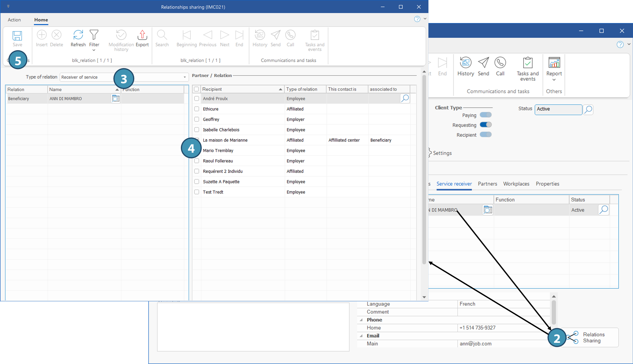This screenshot has height=364, width=633.
Task: Collapse the Email property group
Action: (361, 336)
